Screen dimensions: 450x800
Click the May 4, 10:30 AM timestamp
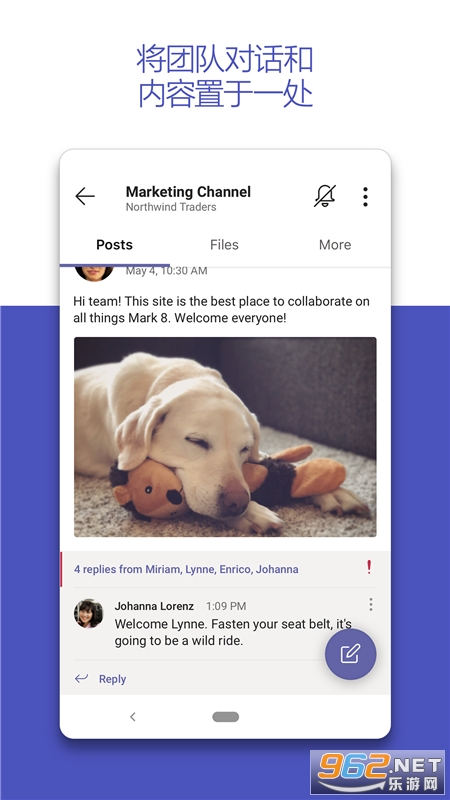click(x=166, y=271)
